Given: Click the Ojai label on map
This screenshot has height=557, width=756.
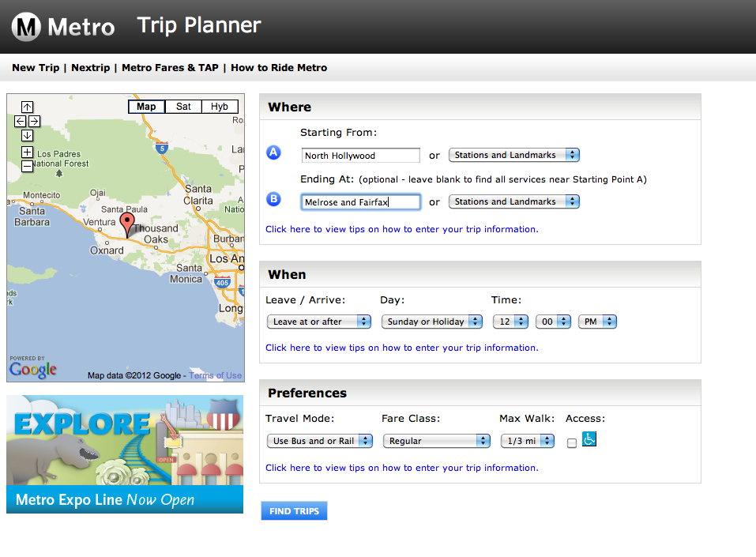Looking at the screenshot, I should click(98, 193).
